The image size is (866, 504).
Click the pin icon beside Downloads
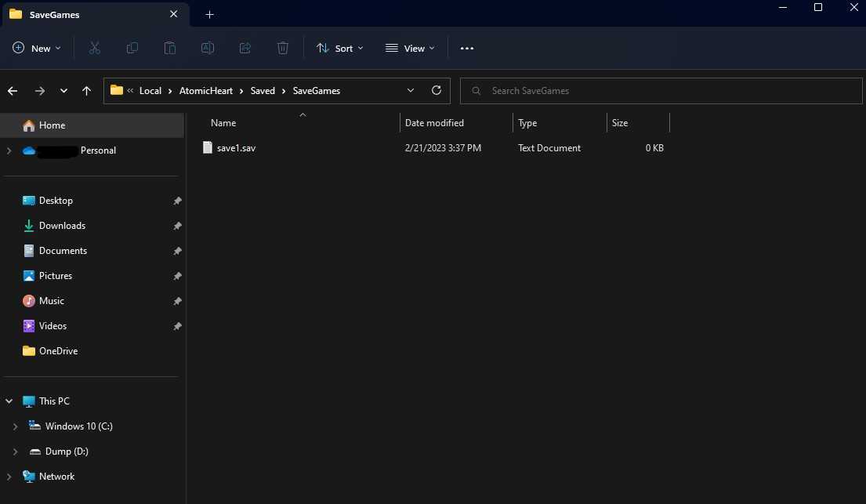click(177, 226)
